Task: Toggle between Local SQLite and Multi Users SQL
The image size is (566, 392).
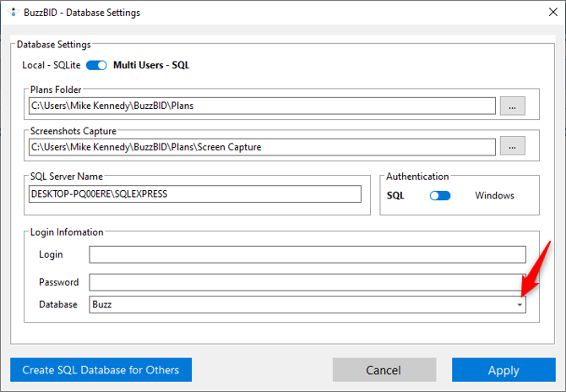Action: (x=96, y=65)
